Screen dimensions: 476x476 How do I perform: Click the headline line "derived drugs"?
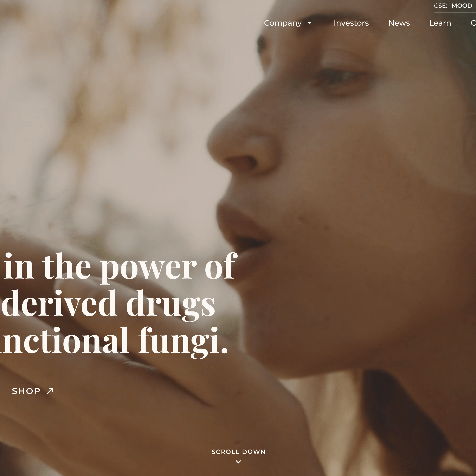coord(108,304)
